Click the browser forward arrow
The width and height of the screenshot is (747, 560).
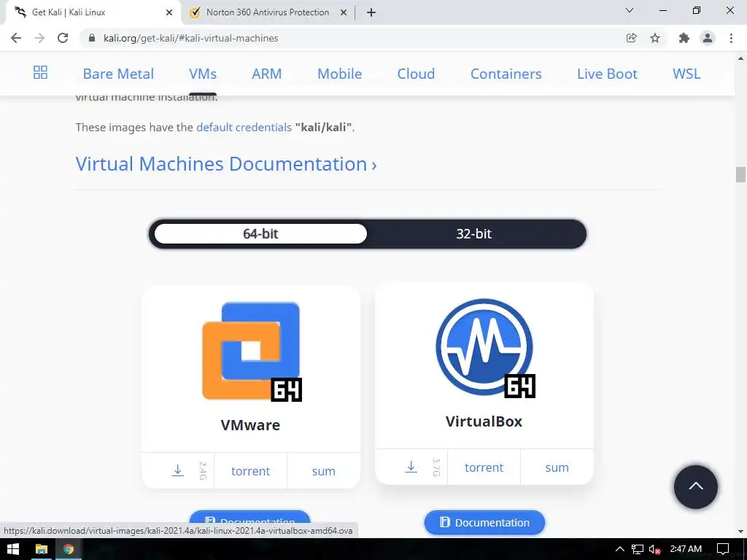point(39,38)
